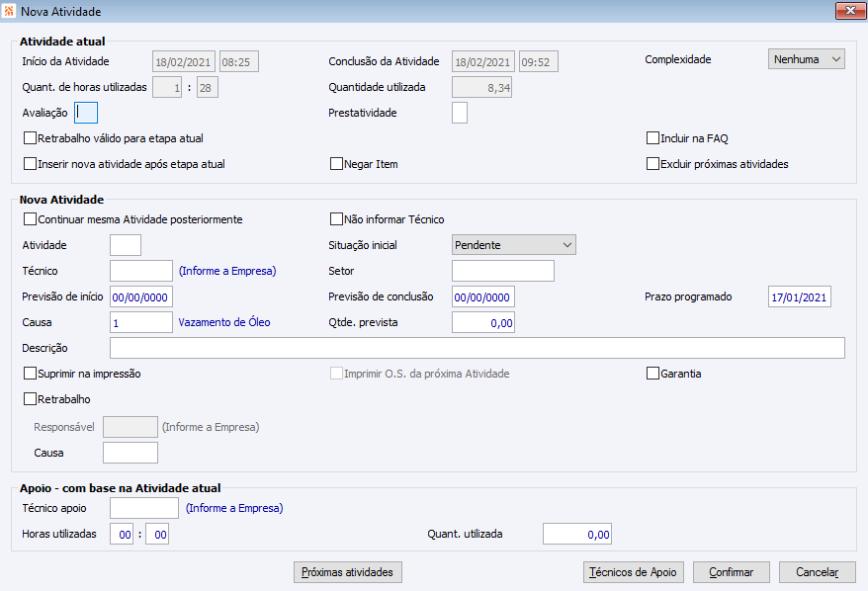Select the Quant. utilizada field
Viewport: 868px width, 591px height.
tap(576, 534)
